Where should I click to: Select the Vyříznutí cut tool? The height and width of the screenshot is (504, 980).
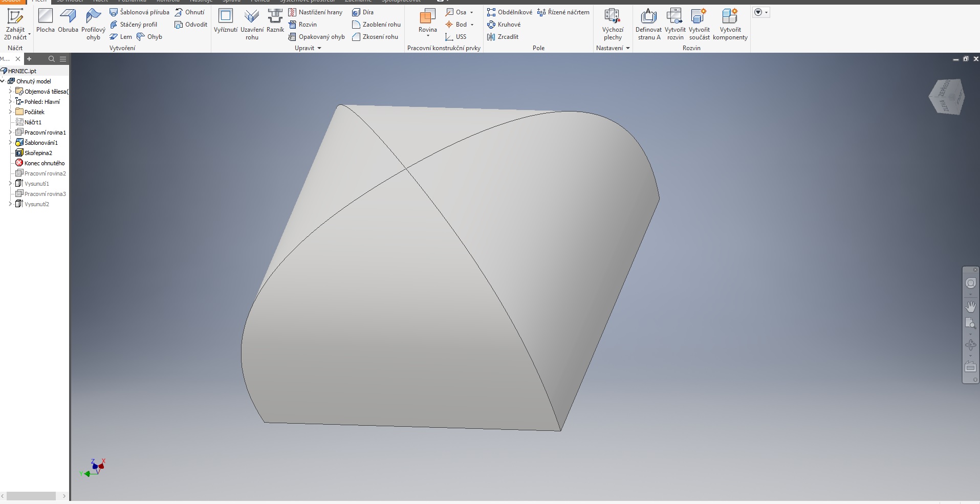tap(226, 21)
